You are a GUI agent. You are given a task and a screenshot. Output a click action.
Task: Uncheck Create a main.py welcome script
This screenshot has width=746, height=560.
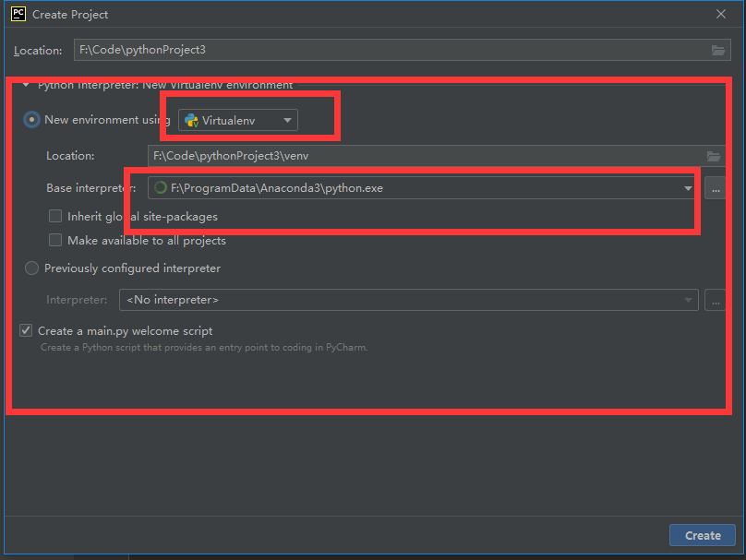26,330
